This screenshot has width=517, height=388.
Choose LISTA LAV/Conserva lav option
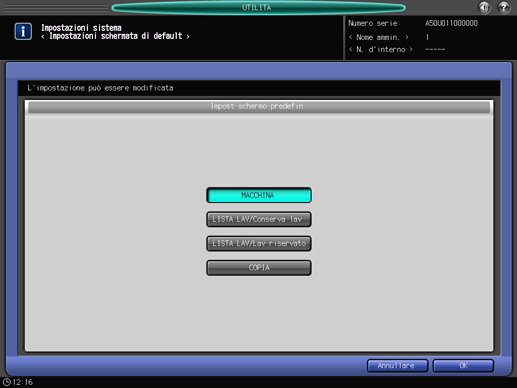tap(259, 219)
